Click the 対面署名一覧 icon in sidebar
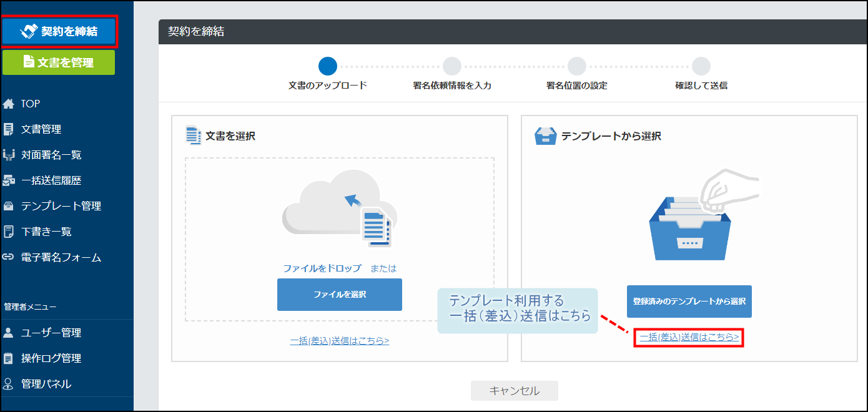Image resolution: width=868 pixels, height=412 pixels. pyautogui.click(x=9, y=155)
